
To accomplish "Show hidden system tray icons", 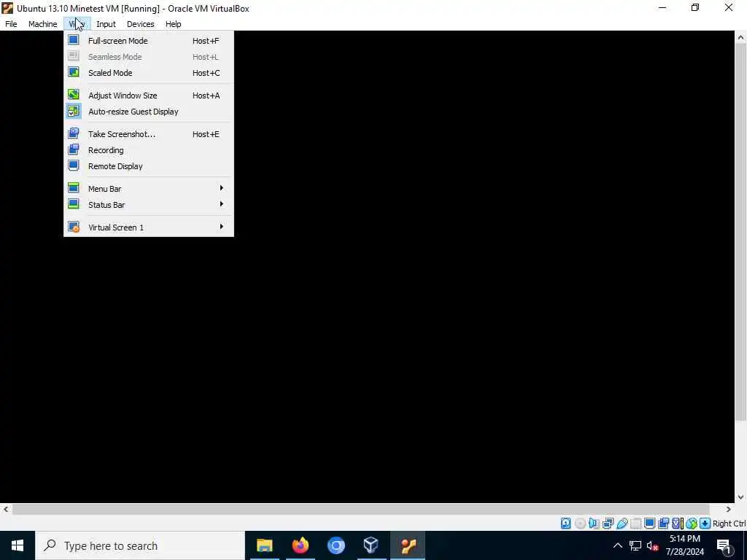I will tap(617, 545).
